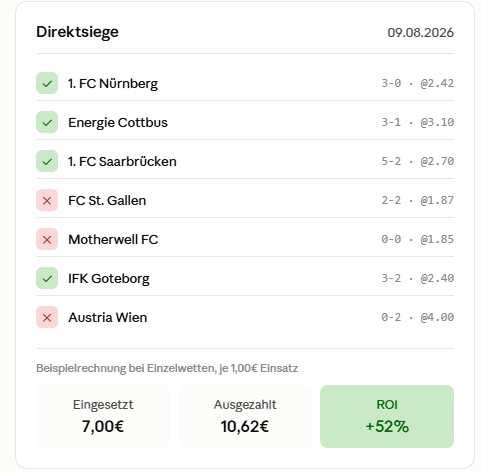This screenshot has width=481, height=472.
Task: Select the 1. FC Nürnberg team name
Action: 113,84
